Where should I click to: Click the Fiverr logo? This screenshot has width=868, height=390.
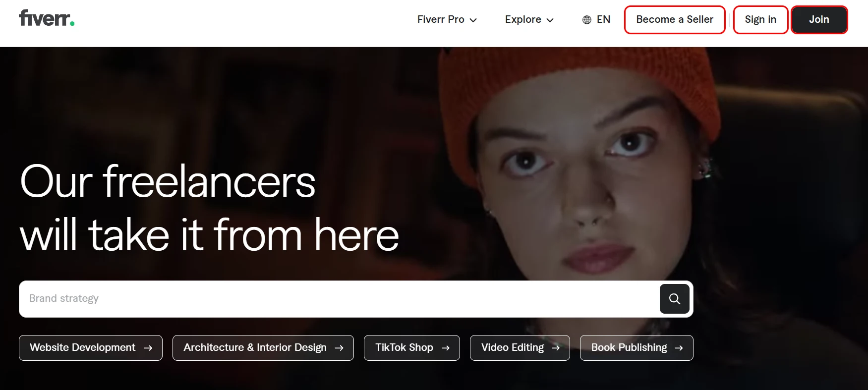point(47,18)
